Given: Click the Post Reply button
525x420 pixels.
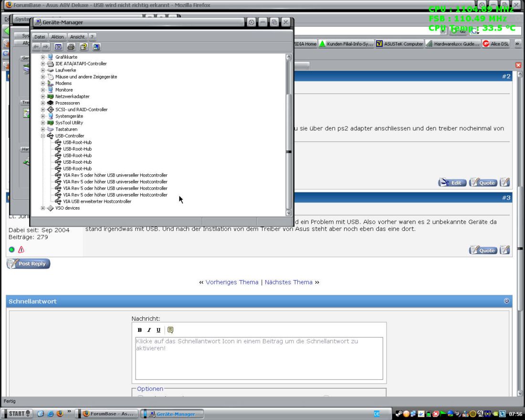Looking at the screenshot, I should pyautogui.click(x=29, y=263).
